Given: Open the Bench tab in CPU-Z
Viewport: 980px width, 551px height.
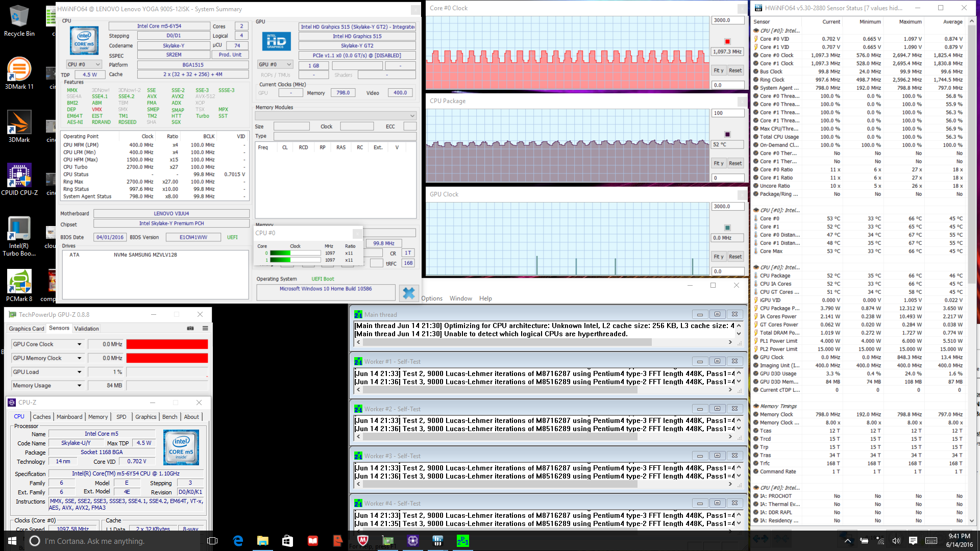Looking at the screenshot, I should (x=169, y=417).
